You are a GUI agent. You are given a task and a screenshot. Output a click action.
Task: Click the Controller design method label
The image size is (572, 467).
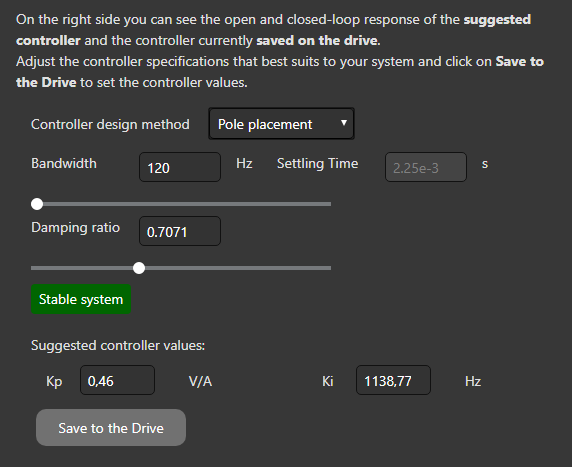click(110, 124)
